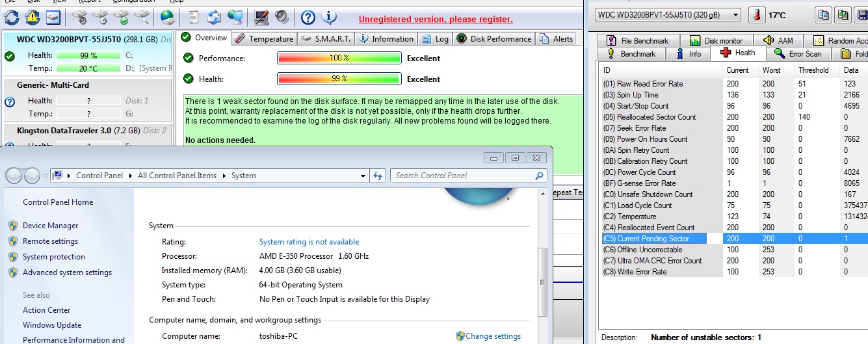The height and width of the screenshot is (344, 868).
Task: Switch to the File Benchmark tab in HD Tune
Action: click(638, 40)
